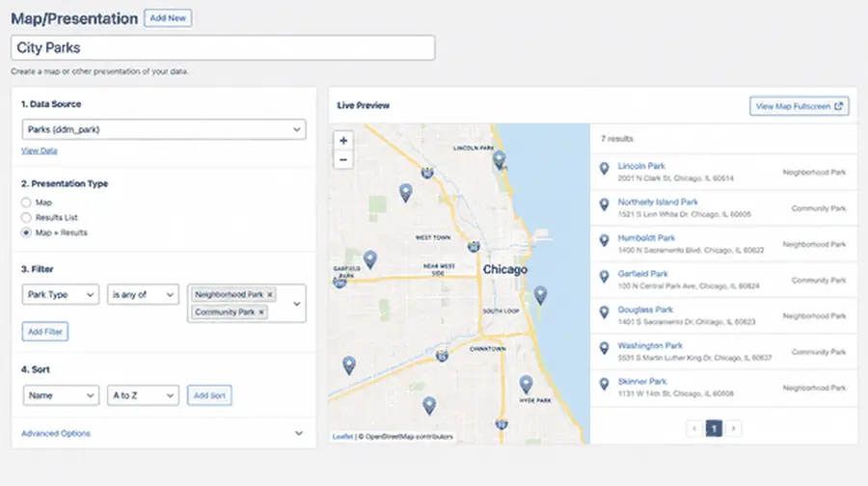Click the map pin above Hyde Park label
868x486 pixels.
click(526, 384)
